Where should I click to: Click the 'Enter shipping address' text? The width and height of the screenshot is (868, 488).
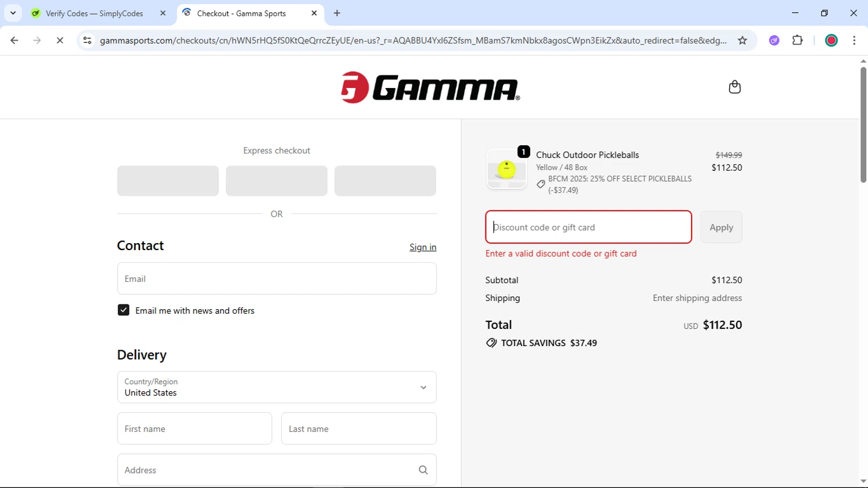(x=697, y=298)
